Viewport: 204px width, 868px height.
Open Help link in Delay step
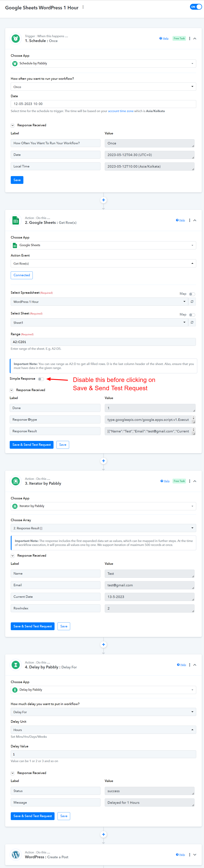pyautogui.click(x=182, y=665)
